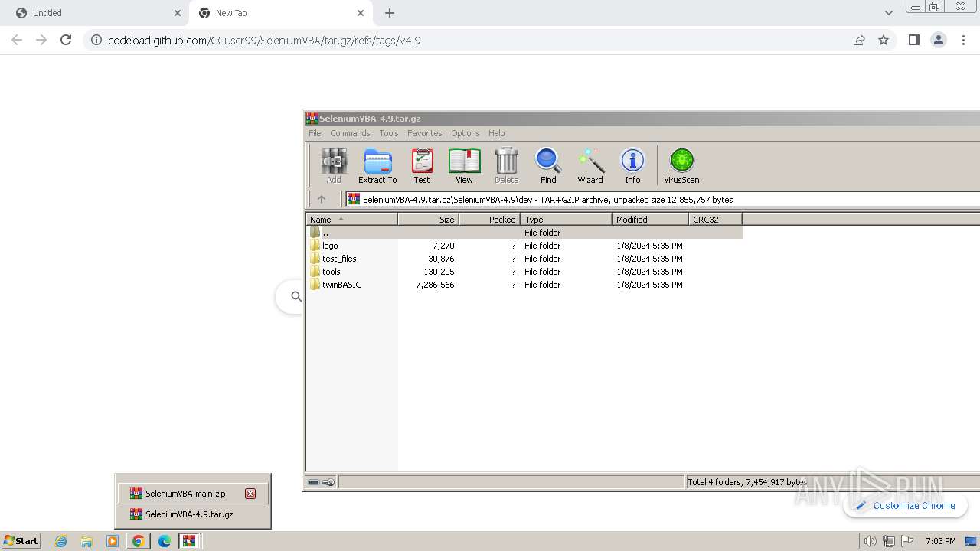980x551 pixels.
Task: Open the Commands menu
Action: coord(350,133)
